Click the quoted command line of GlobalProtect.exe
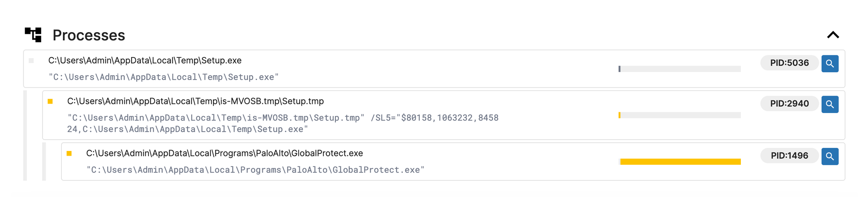This screenshot has height=207, width=868. pos(256,170)
